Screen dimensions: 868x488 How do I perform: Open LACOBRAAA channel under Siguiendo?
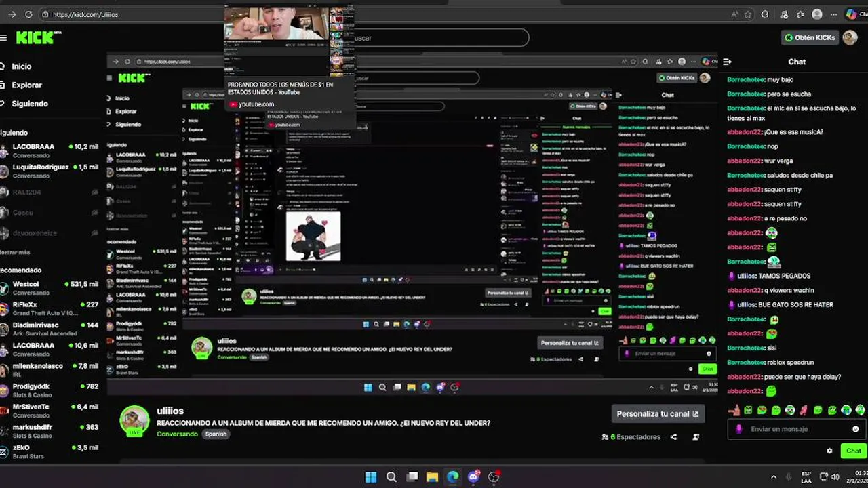pyautogui.click(x=51, y=150)
